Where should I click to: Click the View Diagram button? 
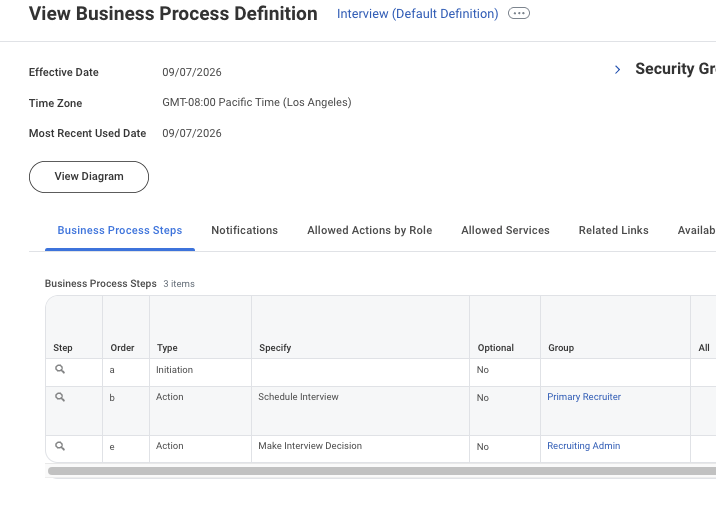89,177
